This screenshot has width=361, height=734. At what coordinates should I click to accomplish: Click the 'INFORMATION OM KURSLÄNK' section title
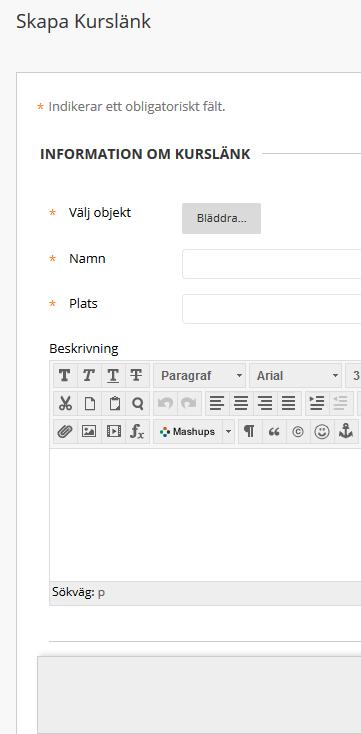[145, 154]
